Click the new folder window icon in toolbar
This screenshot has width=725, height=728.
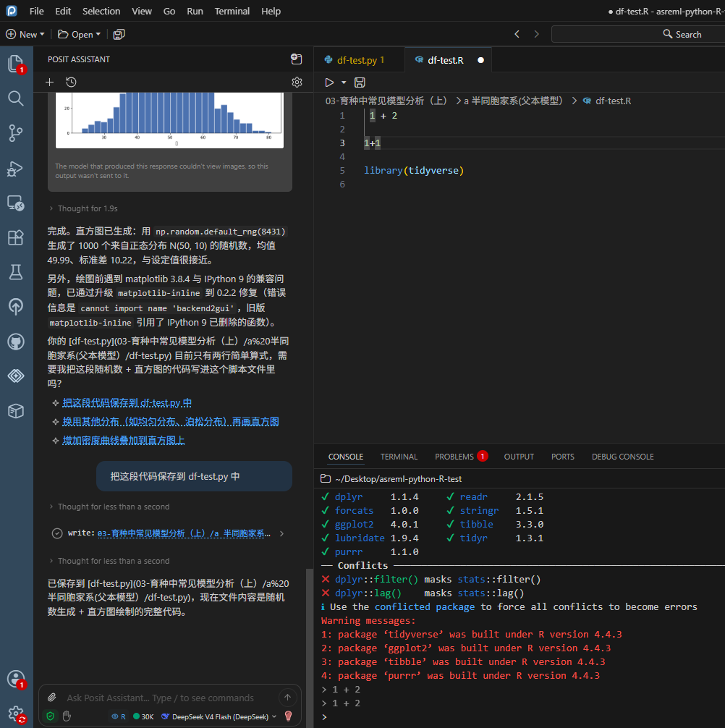[x=119, y=34]
